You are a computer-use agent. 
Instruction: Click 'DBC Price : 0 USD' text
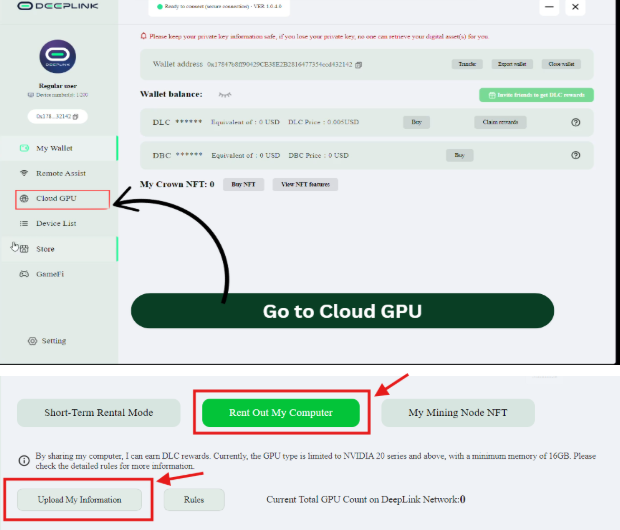319,155
